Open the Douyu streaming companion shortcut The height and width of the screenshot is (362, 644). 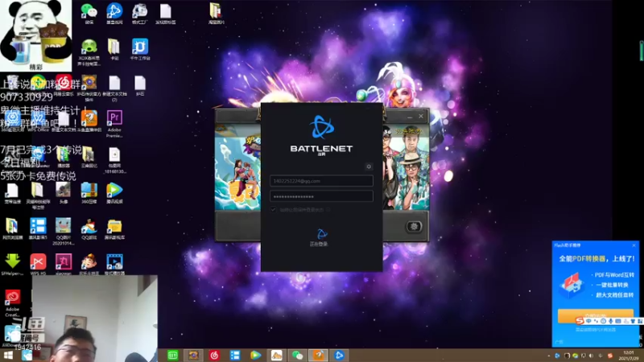tap(89, 121)
